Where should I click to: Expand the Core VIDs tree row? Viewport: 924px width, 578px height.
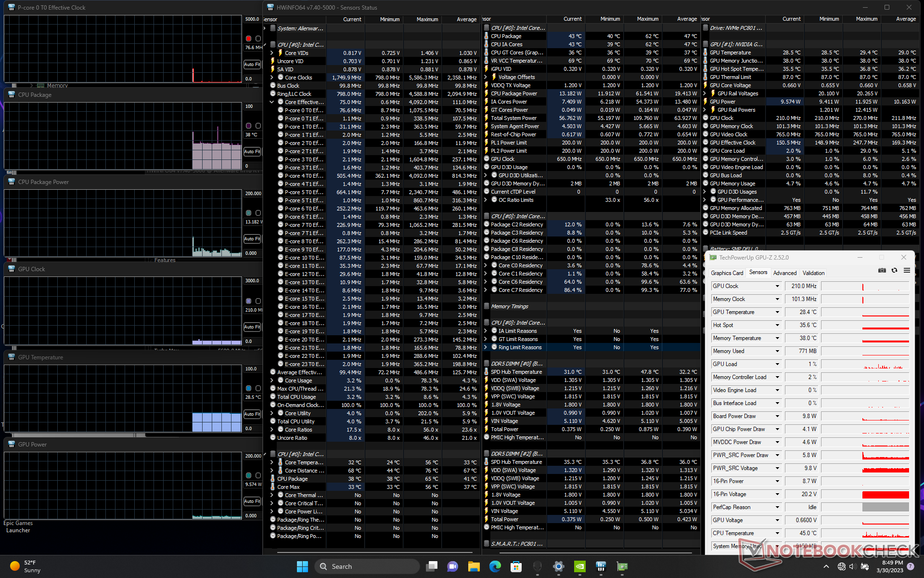click(272, 53)
